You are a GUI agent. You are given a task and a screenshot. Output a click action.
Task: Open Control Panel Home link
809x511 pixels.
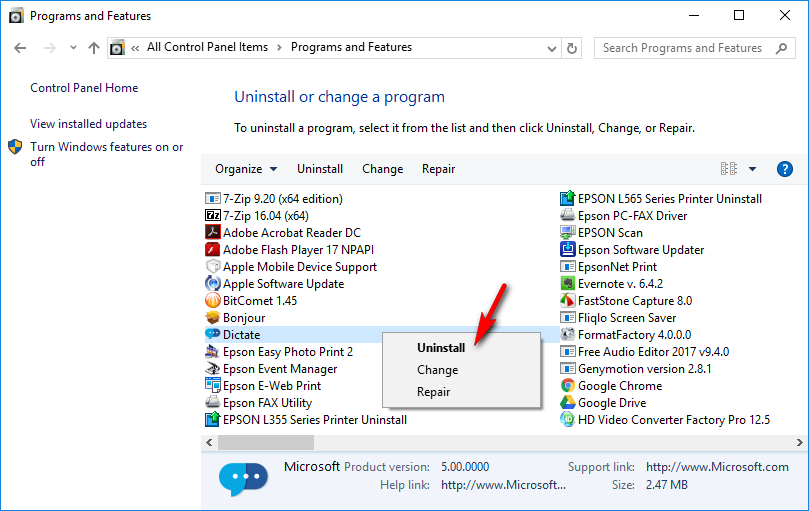tap(84, 88)
